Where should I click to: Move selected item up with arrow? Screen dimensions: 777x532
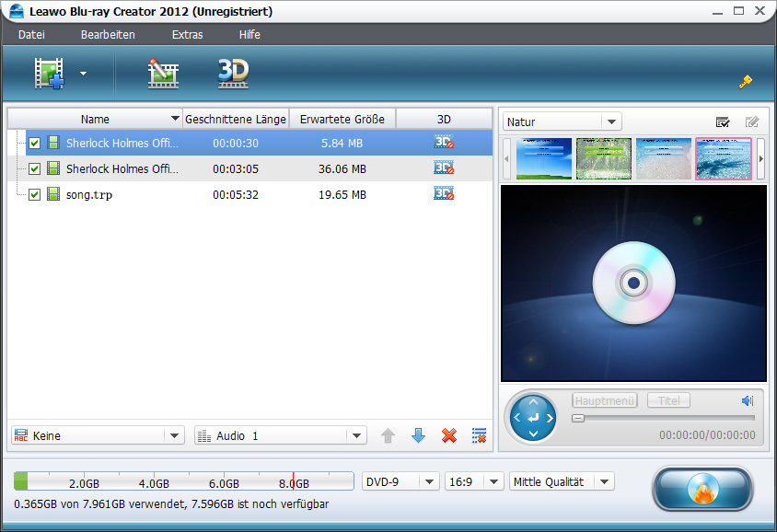[388, 435]
